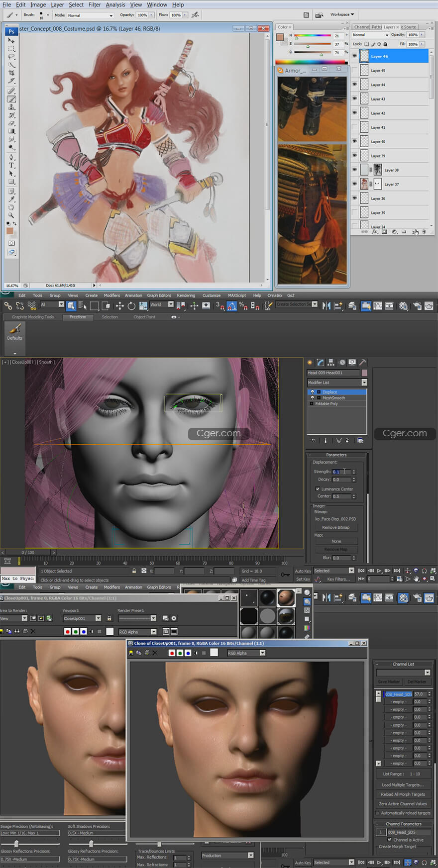Open the RGB Alpha dropdown in clone window
Screen dimensions: 438x868
pyautogui.click(x=246, y=653)
